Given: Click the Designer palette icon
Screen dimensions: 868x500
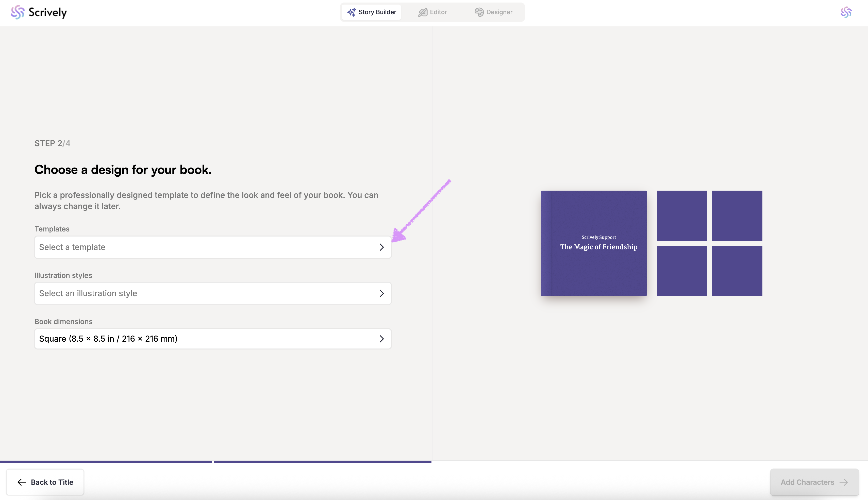Looking at the screenshot, I should point(479,12).
